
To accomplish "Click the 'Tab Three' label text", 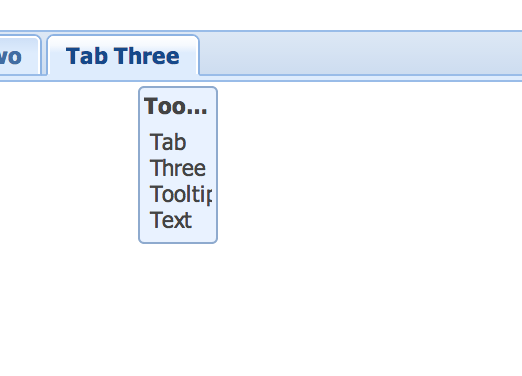I will (123, 56).
